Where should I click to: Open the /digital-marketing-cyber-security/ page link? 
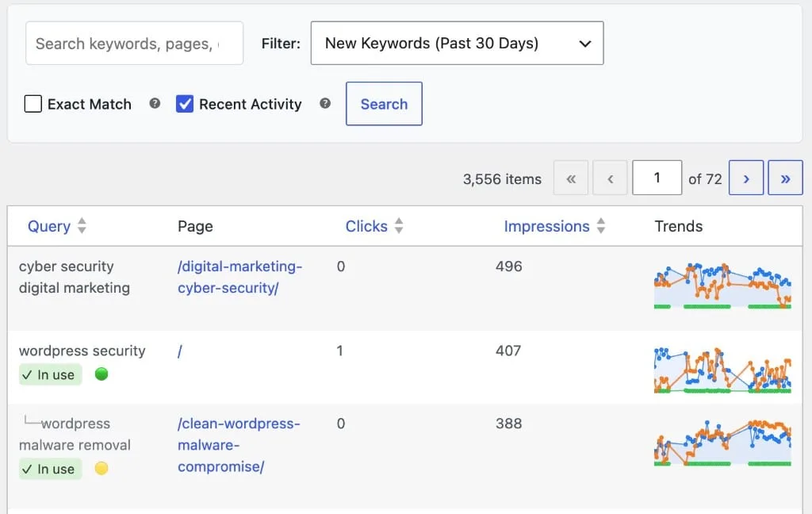click(239, 277)
